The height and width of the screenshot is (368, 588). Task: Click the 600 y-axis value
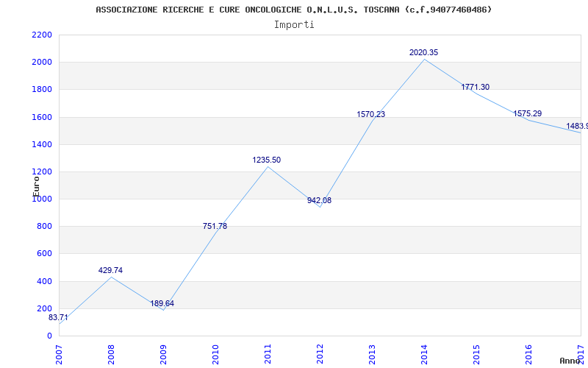pyautogui.click(x=45, y=254)
